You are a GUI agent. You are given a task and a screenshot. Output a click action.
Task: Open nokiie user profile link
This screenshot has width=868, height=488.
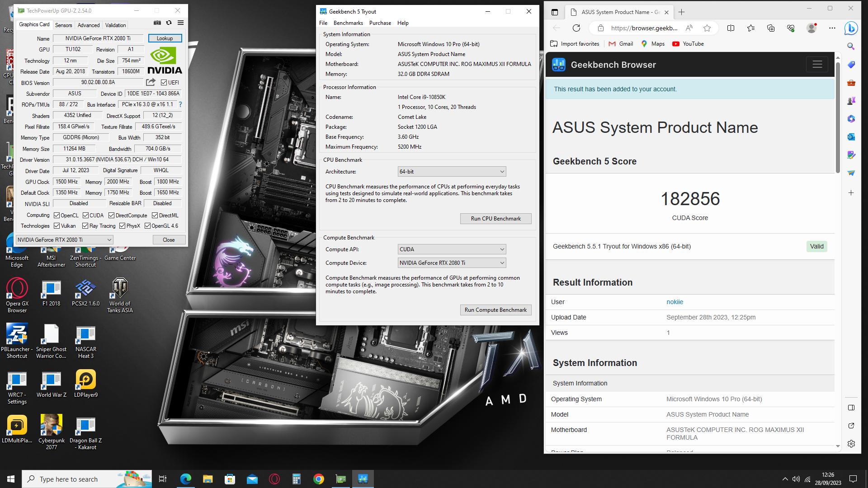pyautogui.click(x=675, y=302)
